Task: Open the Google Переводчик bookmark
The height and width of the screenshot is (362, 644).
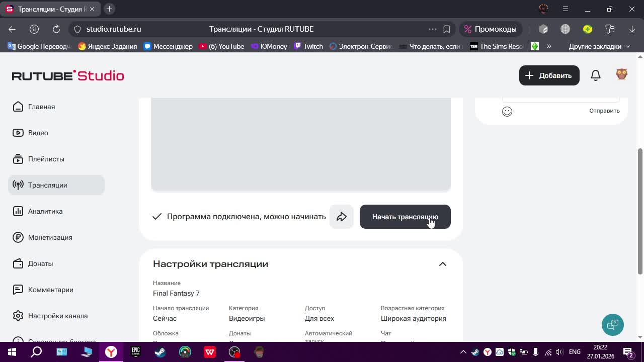Action: [x=39, y=46]
